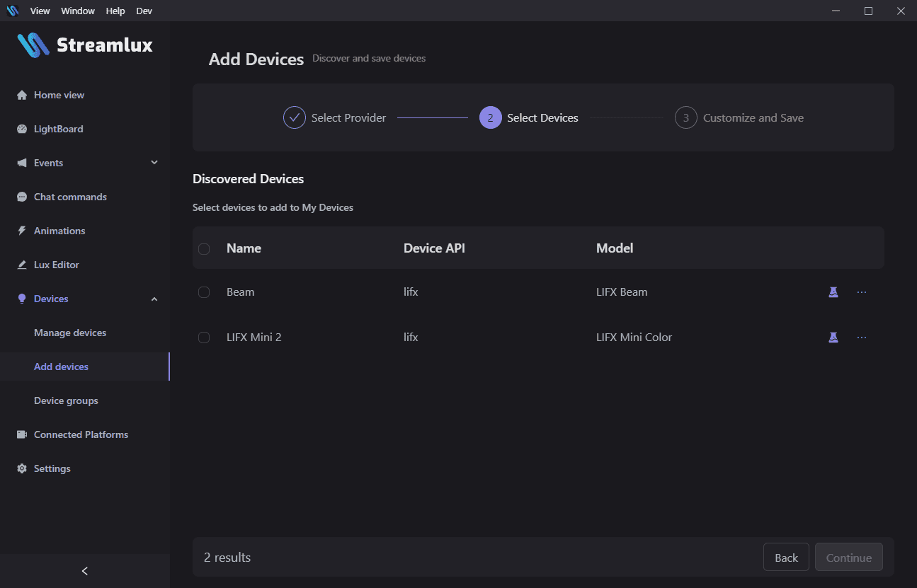The width and height of the screenshot is (917, 588).
Task: Collapse the Devices submenu chevron
Action: coord(154,299)
